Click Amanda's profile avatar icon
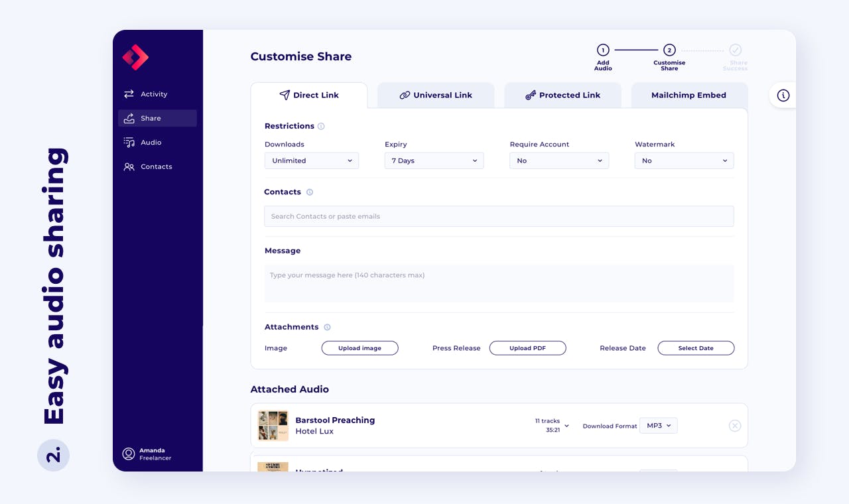Screen dimensions: 849x504 coord(129,454)
